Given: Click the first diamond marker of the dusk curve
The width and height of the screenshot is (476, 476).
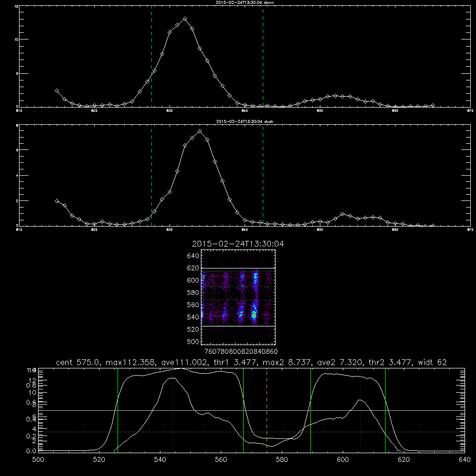Looking at the screenshot, I should (57, 201).
